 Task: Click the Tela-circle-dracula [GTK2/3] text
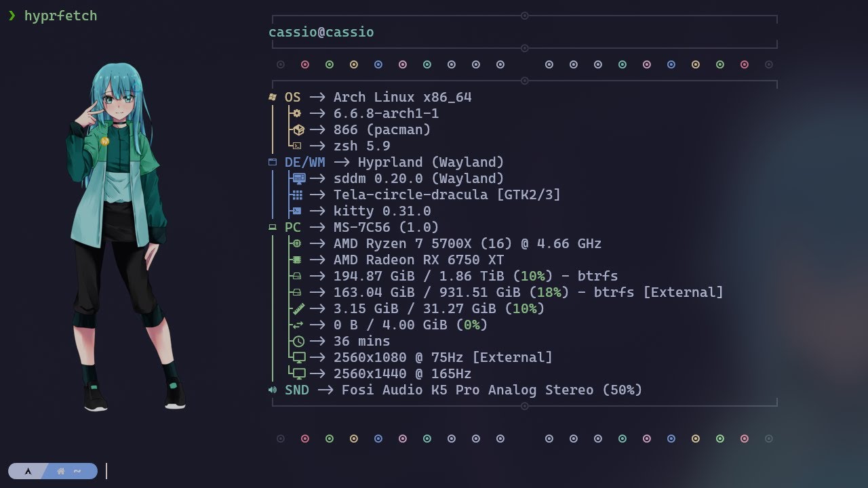click(448, 195)
